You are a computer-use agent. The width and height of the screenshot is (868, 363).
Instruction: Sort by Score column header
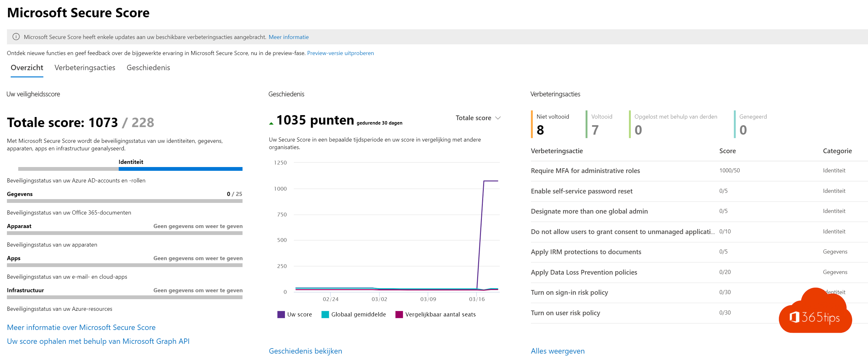tap(727, 151)
